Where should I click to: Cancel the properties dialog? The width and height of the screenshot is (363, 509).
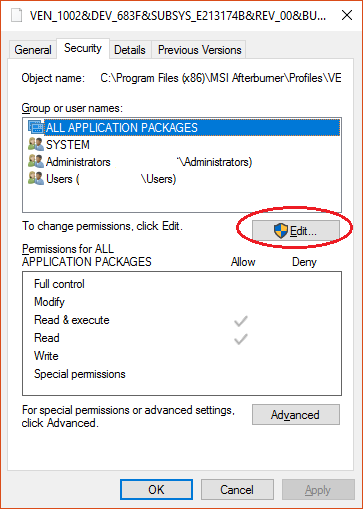click(237, 489)
